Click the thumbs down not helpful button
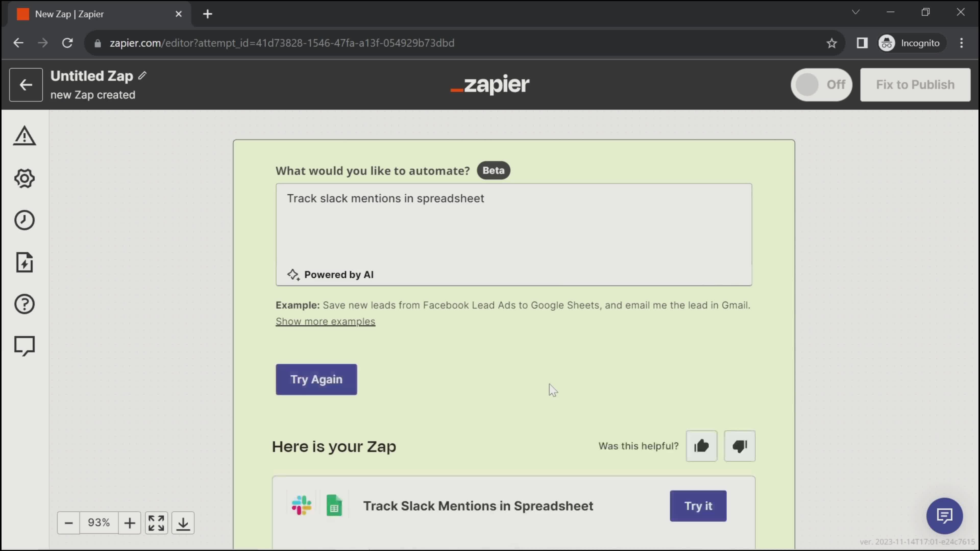Image resolution: width=980 pixels, height=551 pixels. coord(740,445)
